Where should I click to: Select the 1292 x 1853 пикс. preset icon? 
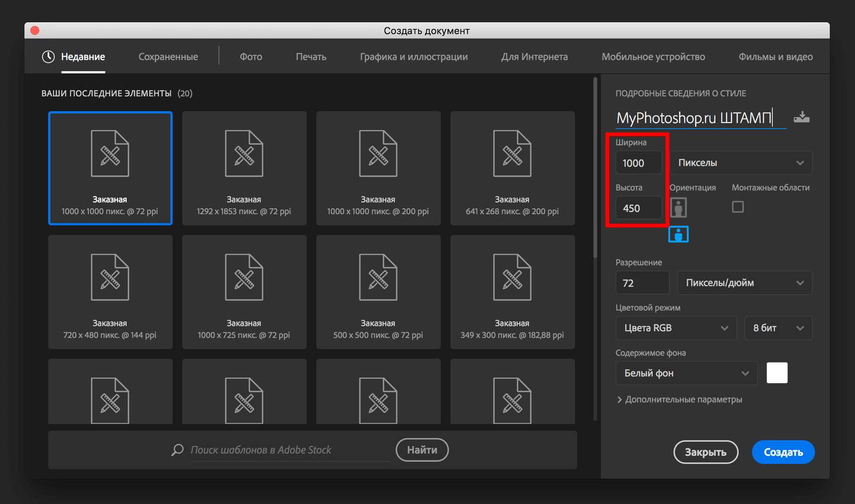pyautogui.click(x=244, y=154)
